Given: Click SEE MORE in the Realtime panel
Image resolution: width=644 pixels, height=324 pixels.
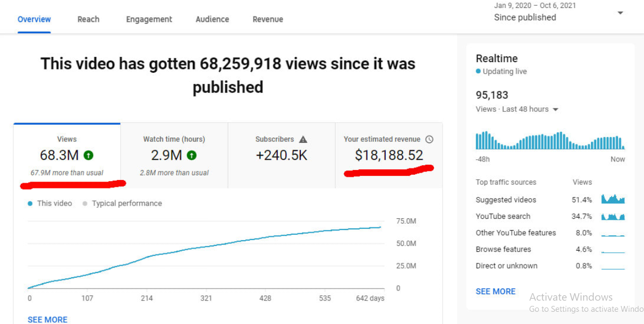Looking at the screenshot, I should [x=495, y=291].
